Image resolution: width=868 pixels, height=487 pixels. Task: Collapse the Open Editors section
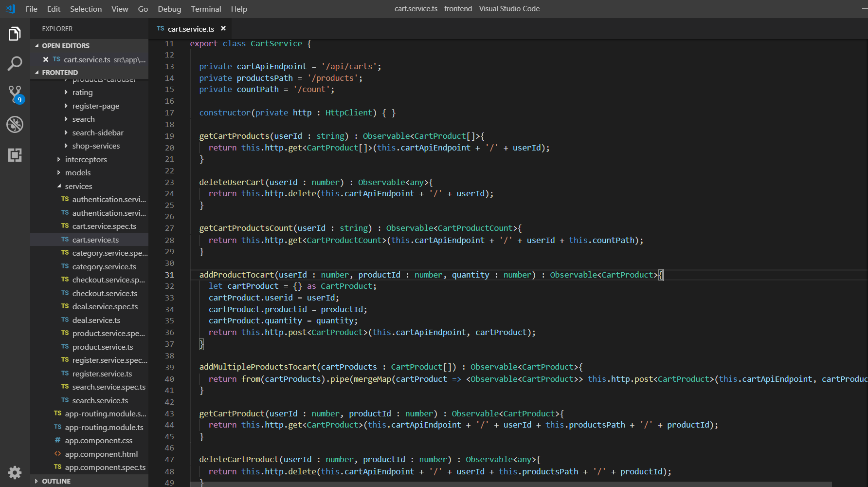pos(37,46)
